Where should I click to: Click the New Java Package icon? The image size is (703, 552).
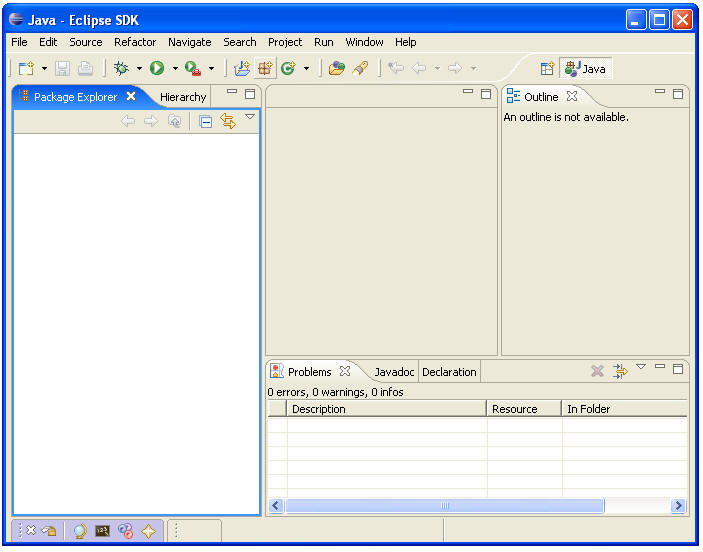coord(265,68)
